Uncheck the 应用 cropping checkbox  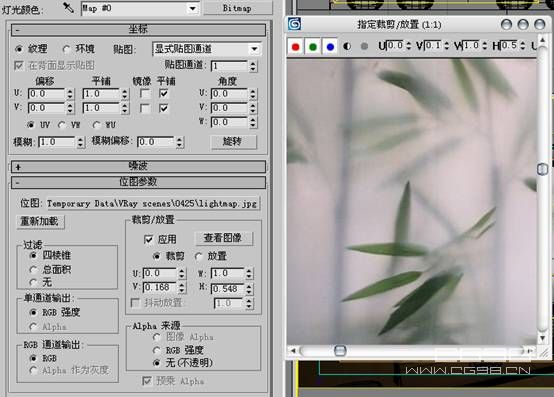click(148, 239)
